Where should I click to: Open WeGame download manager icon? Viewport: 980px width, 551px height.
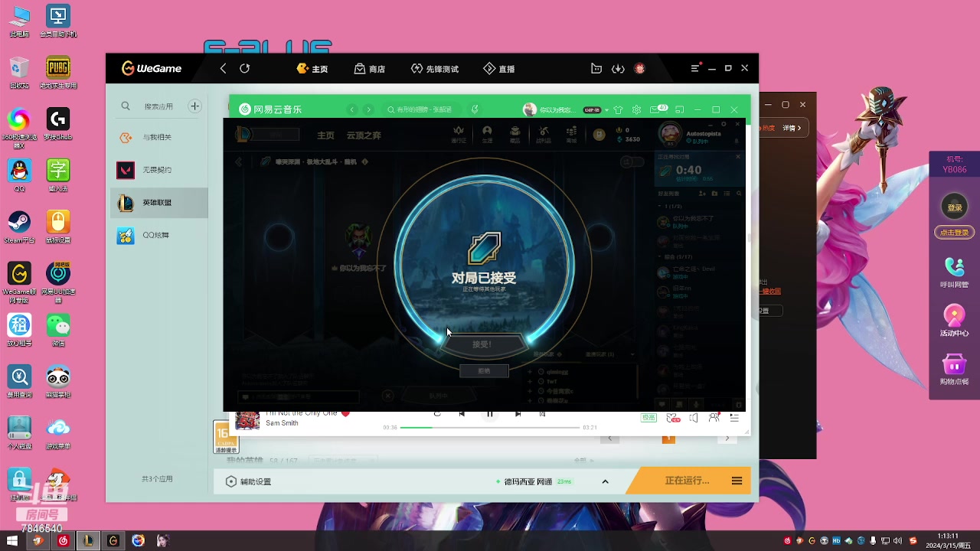618,69
